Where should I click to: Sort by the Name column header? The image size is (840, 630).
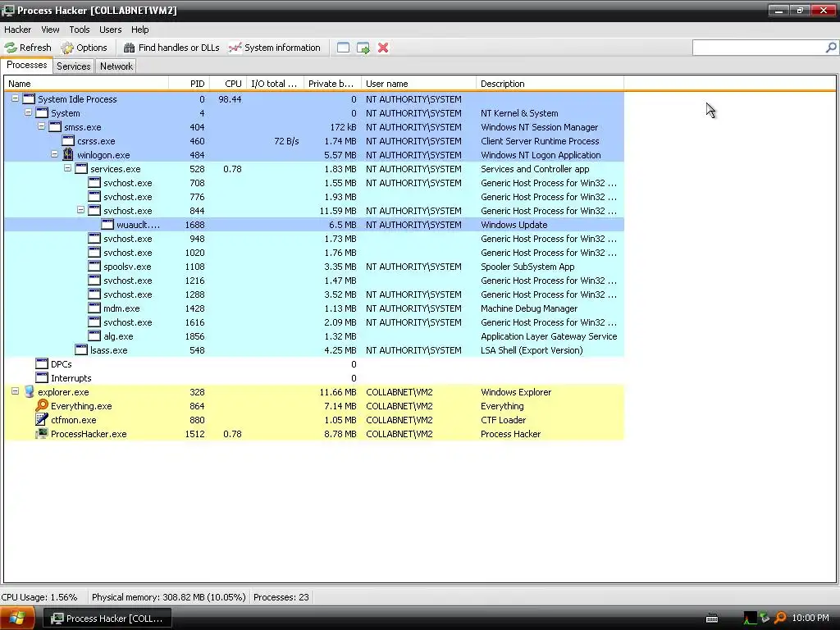(x=86, y=84)
